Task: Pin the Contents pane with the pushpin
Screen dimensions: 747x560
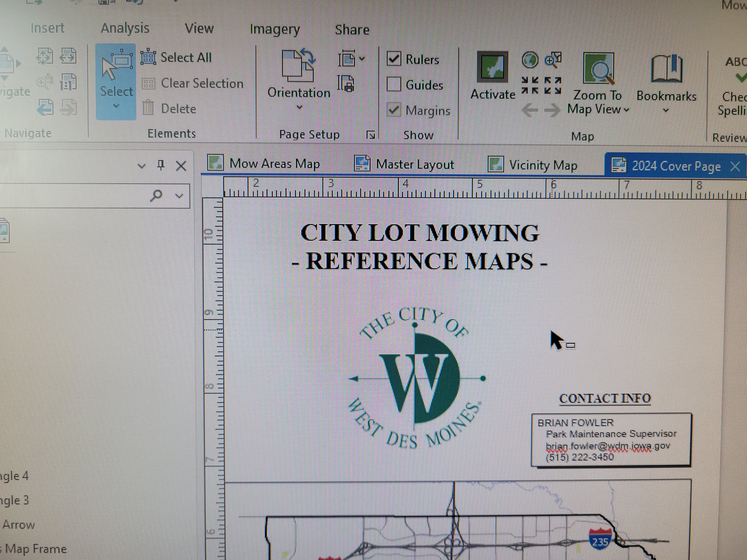Action: pyautogui.click(x=161, y=165)
